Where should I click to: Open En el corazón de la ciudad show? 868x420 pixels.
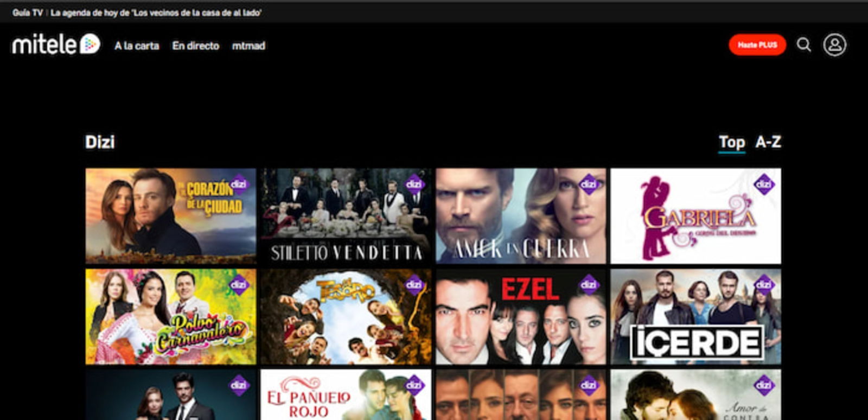171,216
